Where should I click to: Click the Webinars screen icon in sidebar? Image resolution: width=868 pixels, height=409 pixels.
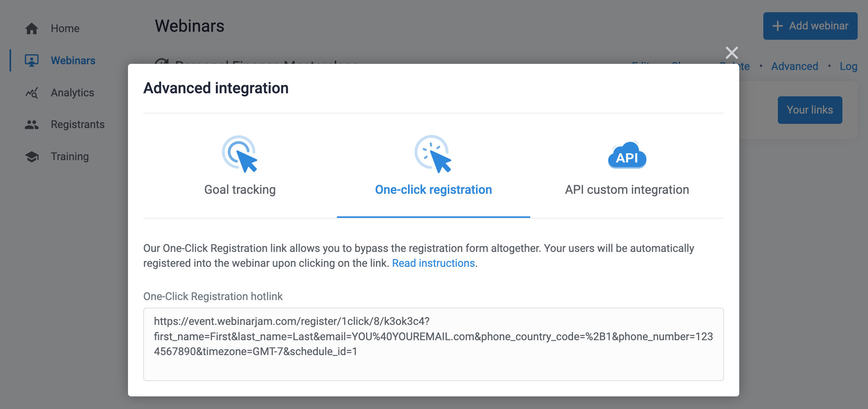(32, 60)
